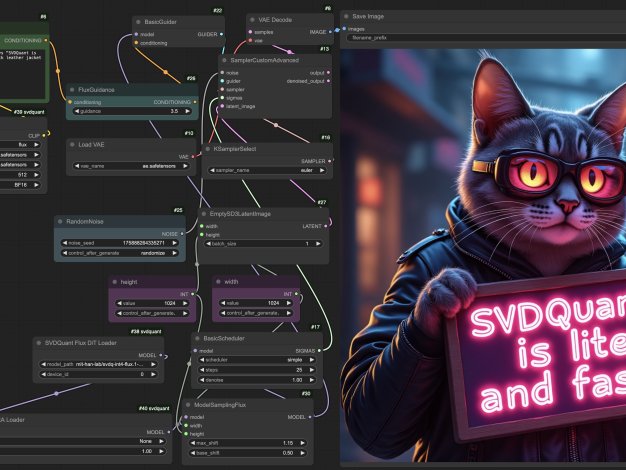This screenshot has width=626, height=470.
Task: Collapse the BasicScheduler node via title dot
Action: [197, 338]
